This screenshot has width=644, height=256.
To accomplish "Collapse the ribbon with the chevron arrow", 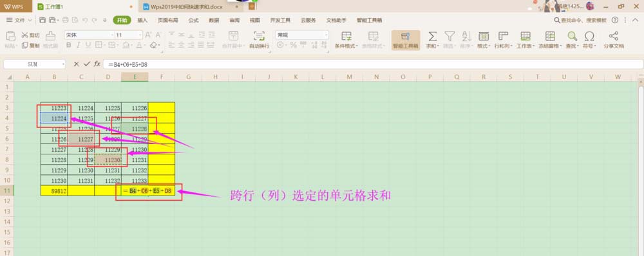I will pyautogui.click(x=636, y=20).
